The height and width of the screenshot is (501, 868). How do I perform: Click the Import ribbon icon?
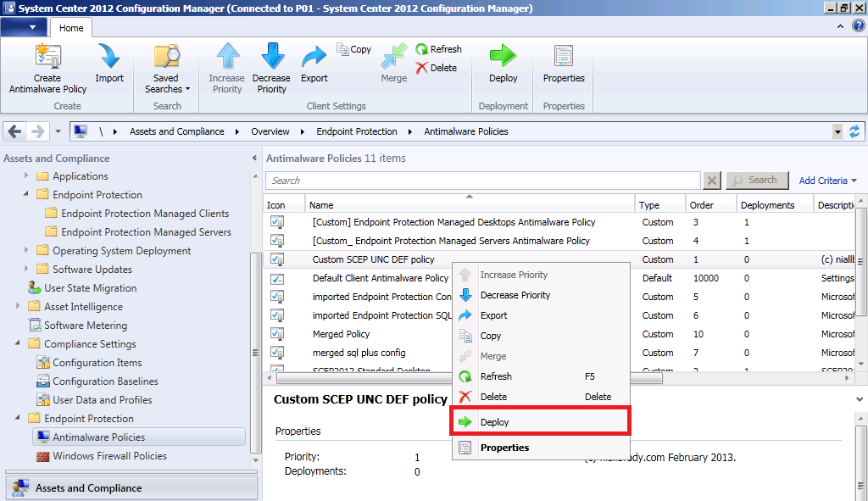tap(109, 57)
